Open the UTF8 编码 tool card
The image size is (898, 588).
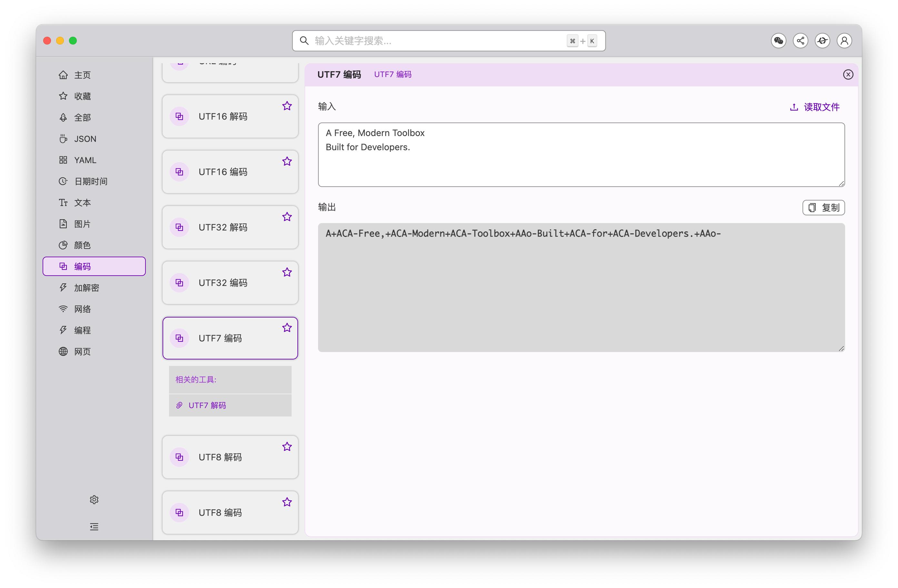click(x=230, y=513)
